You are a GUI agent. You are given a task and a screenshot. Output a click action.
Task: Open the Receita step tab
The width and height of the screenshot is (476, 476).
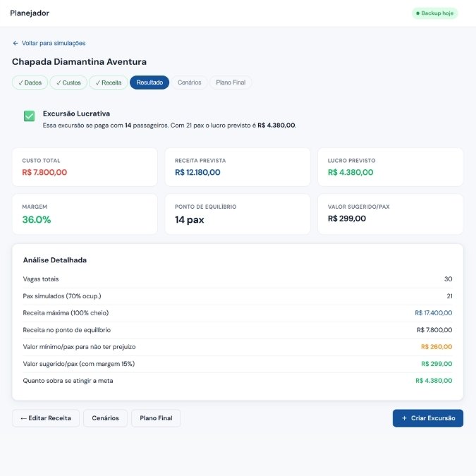pos(109,83)
